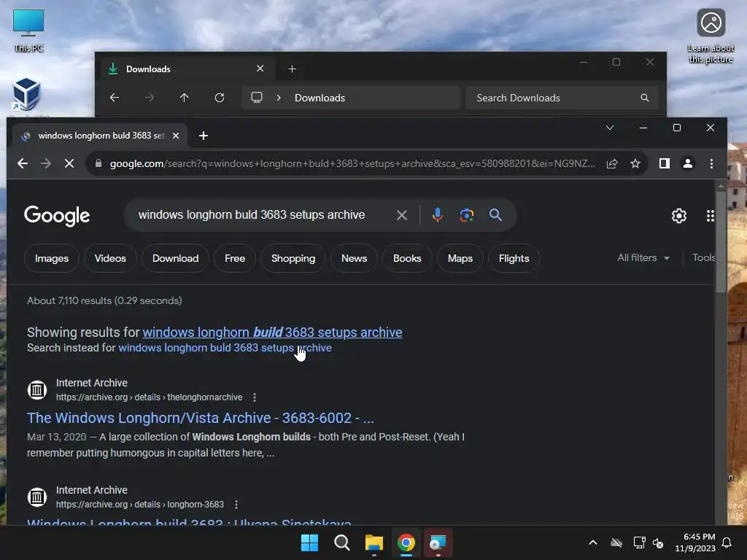Viewport: 747px width, 560px height.
Task: Expand Downloads breadcrumb chevron in File Explorer
Action: tap(279, 98)
